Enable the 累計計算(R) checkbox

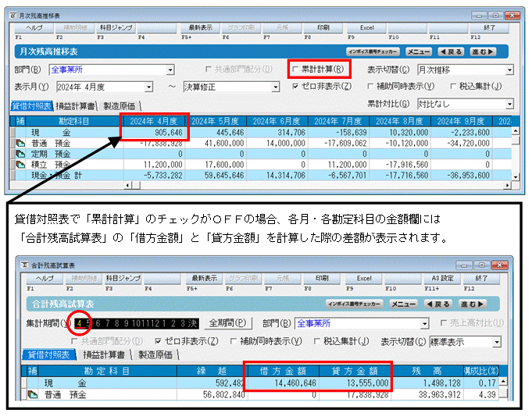pos(295,69)
